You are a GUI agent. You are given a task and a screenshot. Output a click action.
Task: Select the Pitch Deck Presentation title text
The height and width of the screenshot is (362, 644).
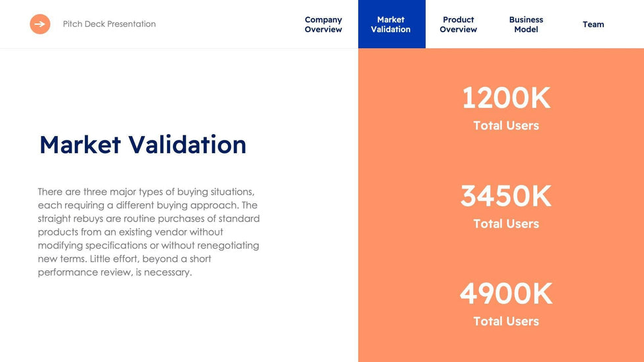coord(109,24)
